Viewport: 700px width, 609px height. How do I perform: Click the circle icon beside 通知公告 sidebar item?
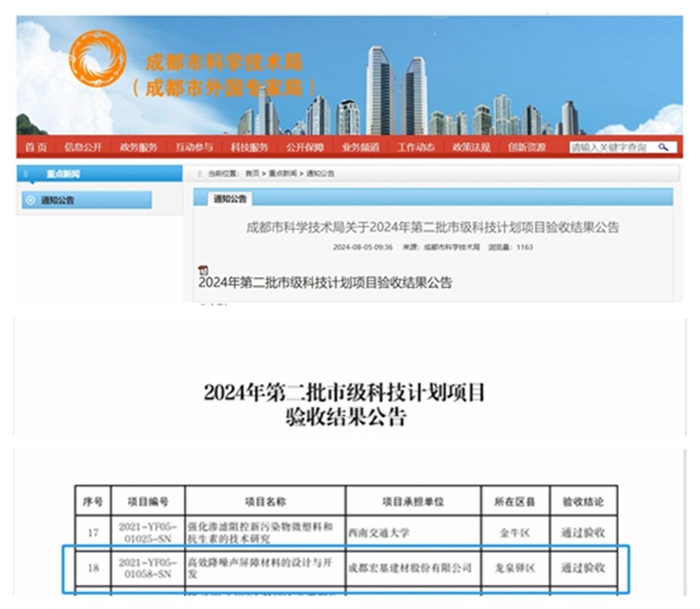pos(31,200)
